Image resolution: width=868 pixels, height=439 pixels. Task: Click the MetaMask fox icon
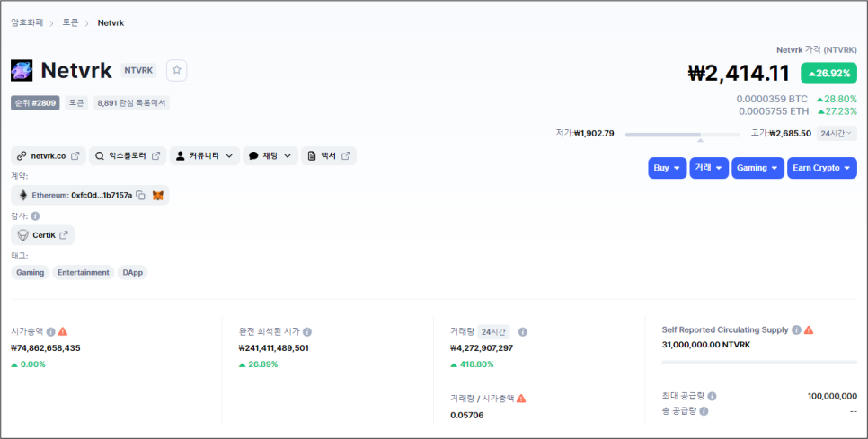pyautogui.click(x=158, y=195)
